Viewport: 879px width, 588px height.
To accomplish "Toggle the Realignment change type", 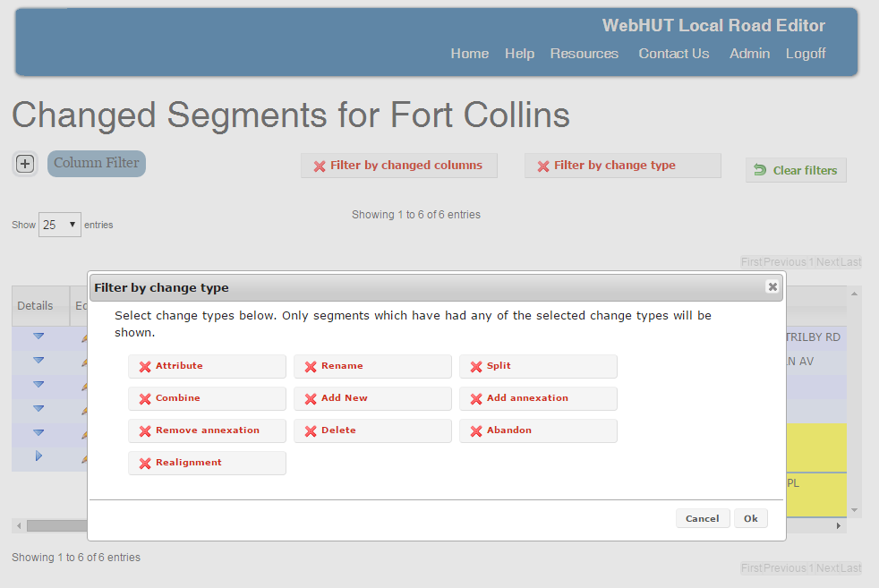I will 207,463.
